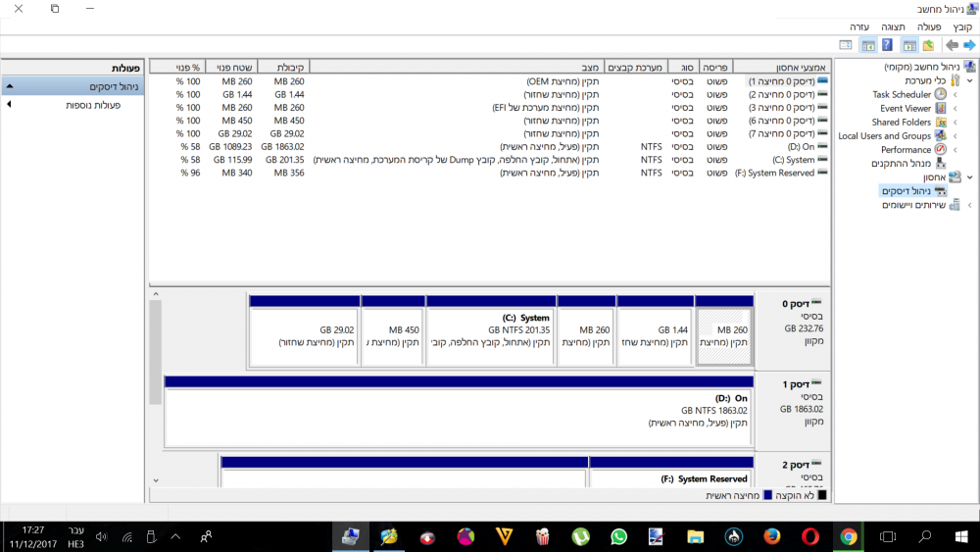980x552 pixels.
Task: Expand the Event Viewer chevron
Action: [955, 108]
